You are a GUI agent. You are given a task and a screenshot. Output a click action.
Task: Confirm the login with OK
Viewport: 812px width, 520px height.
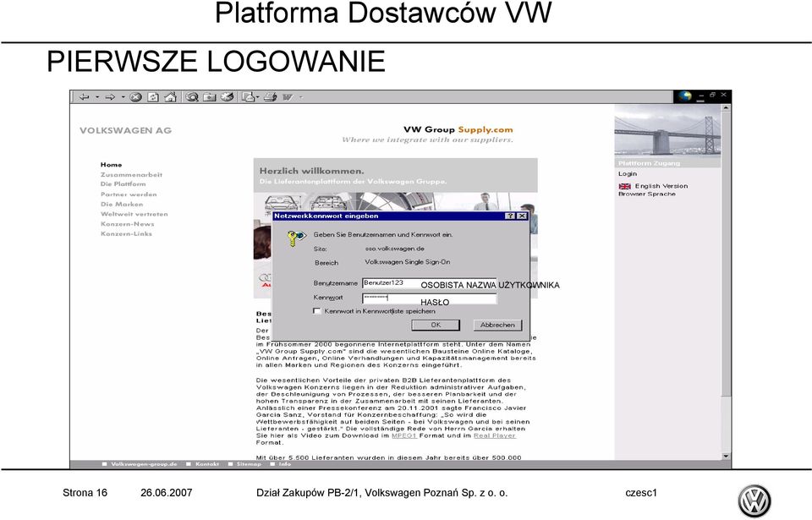436,326
